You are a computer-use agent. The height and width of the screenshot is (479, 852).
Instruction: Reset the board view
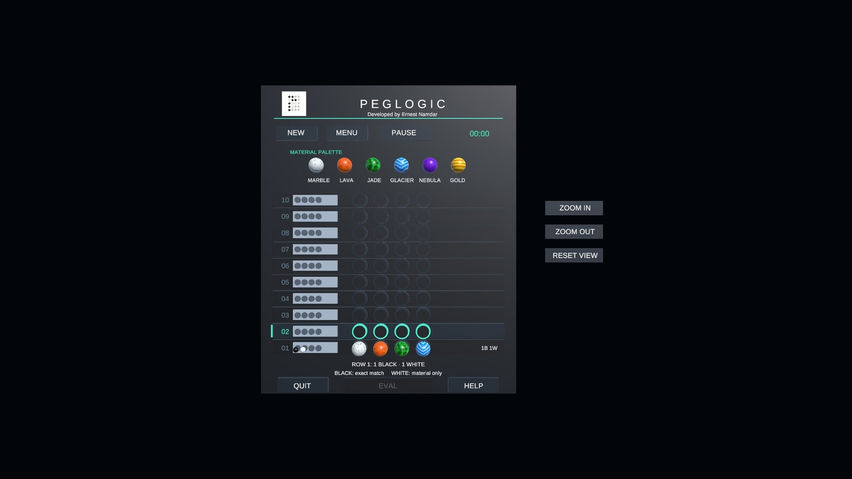click(x=574, y=255)
